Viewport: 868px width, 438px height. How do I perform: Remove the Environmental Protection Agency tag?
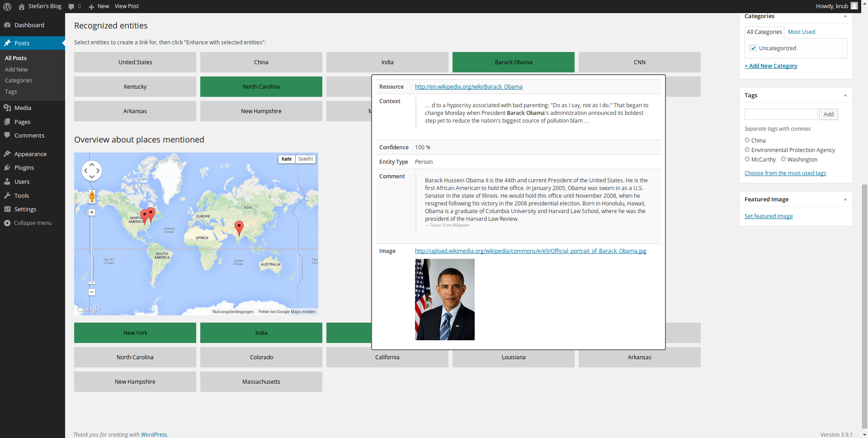tap(747, 150)
